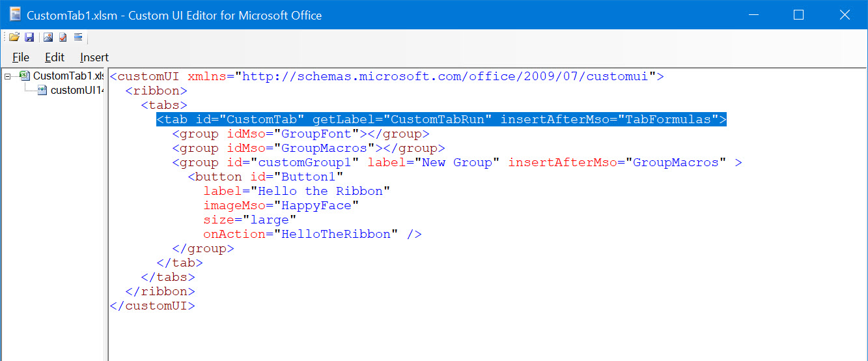
Task: Open the Edit menu
Action: coord(55,57)
